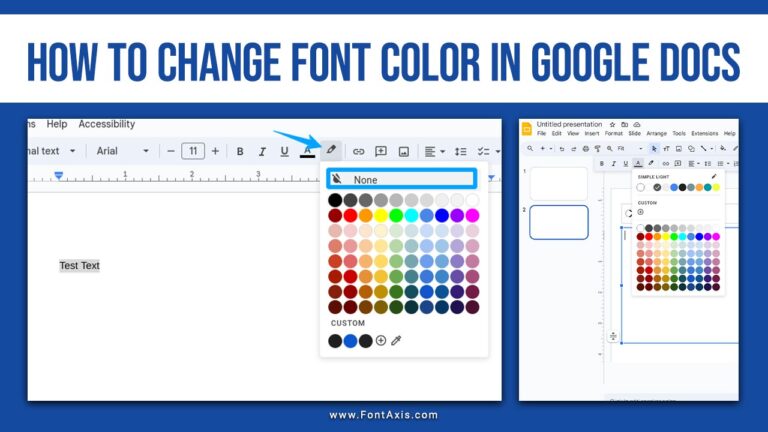Undo the last action in Slides
This screenshot has width=768, height=432.
[562, 149]
